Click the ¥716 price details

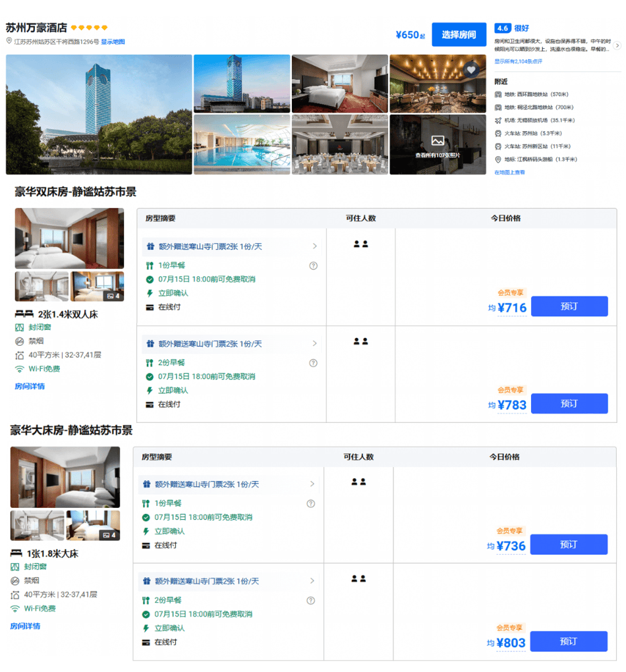(512, 308)
